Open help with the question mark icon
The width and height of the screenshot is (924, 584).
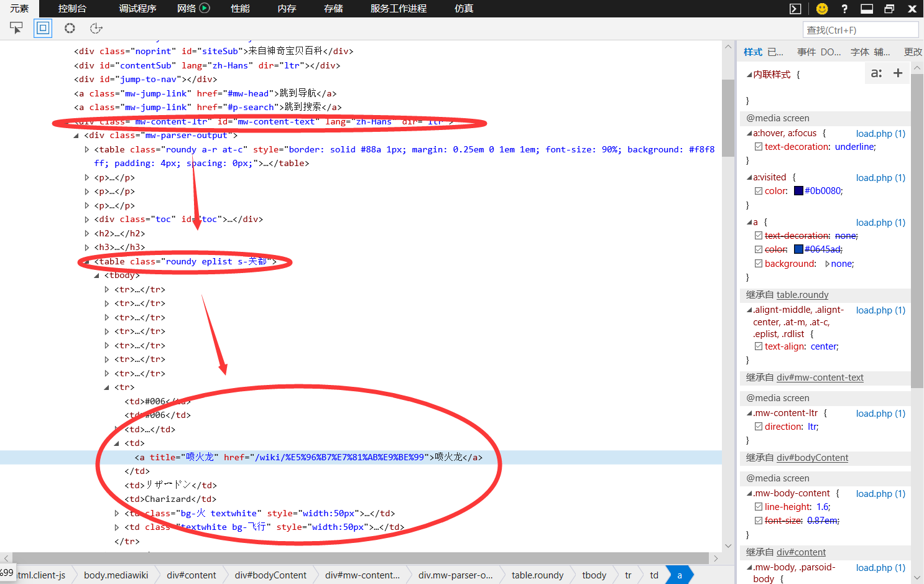[x=844, y=9]
